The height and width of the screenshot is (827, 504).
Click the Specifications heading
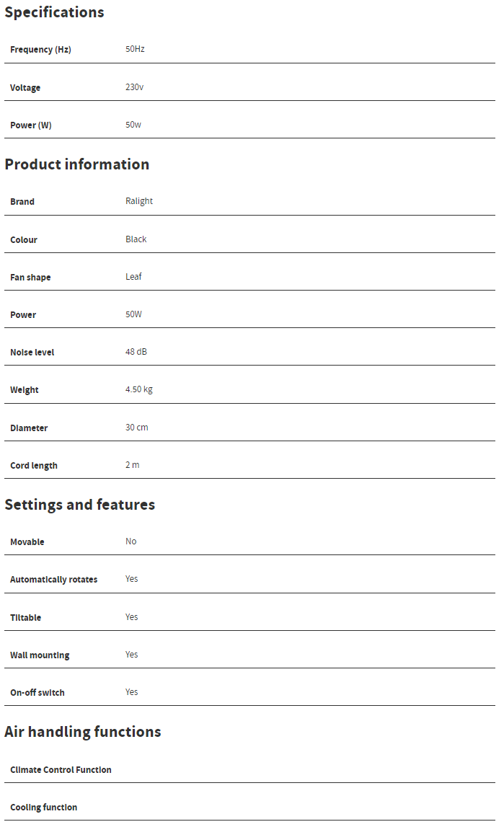point(54,12)
